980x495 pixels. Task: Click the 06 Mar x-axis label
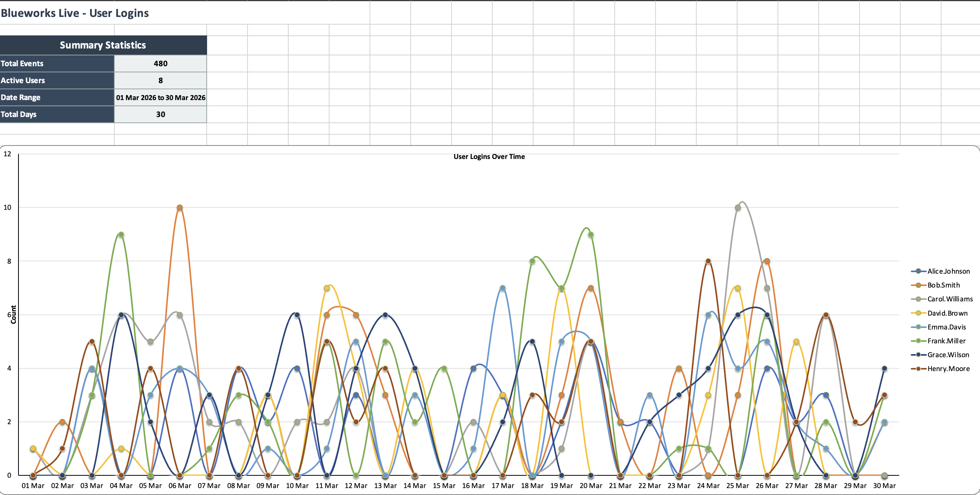[180, 486]
